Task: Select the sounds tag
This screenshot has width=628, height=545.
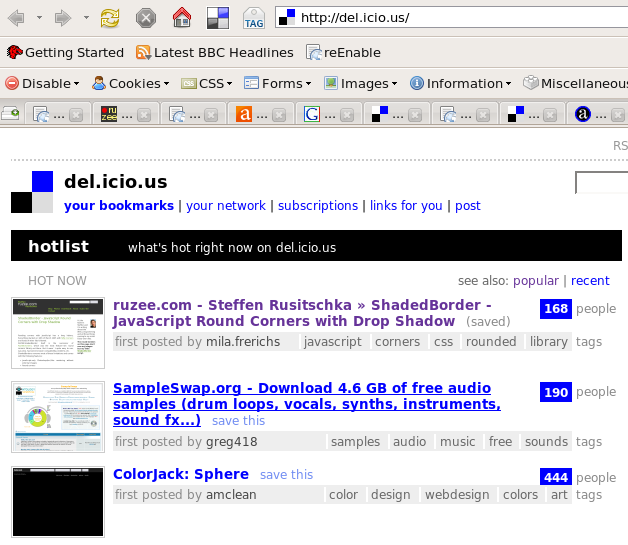Action: pos(546,441)
